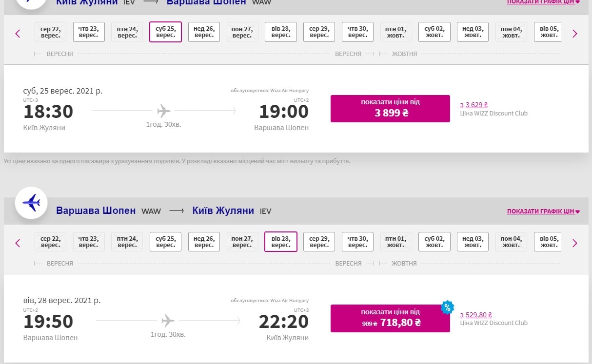The width and height of the screenshot is (592, 364).
Task: Click the blue percent discount badge
Action: [x=447, y=307]
